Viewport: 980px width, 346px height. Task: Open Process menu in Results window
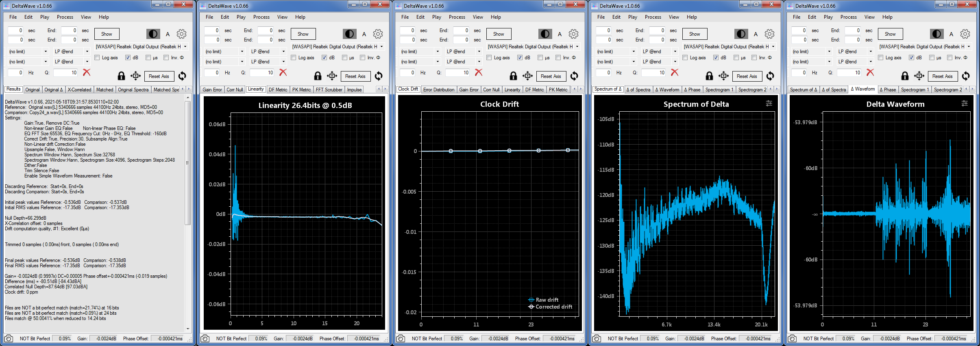(x=65, y=17)
